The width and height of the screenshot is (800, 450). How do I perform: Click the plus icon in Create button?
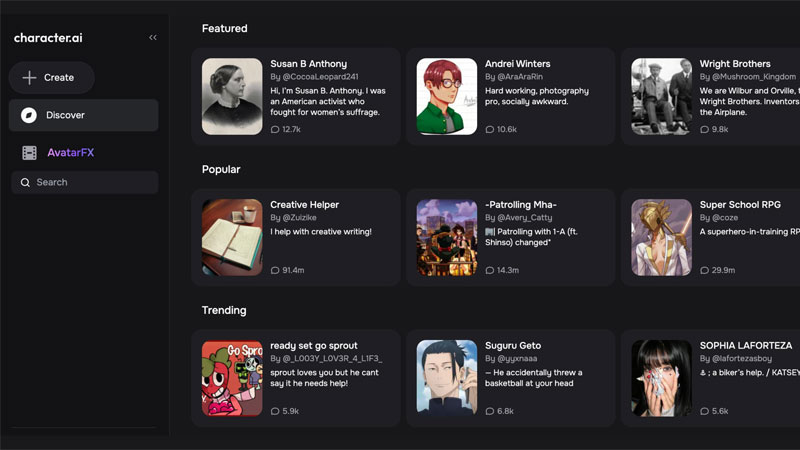29,78
